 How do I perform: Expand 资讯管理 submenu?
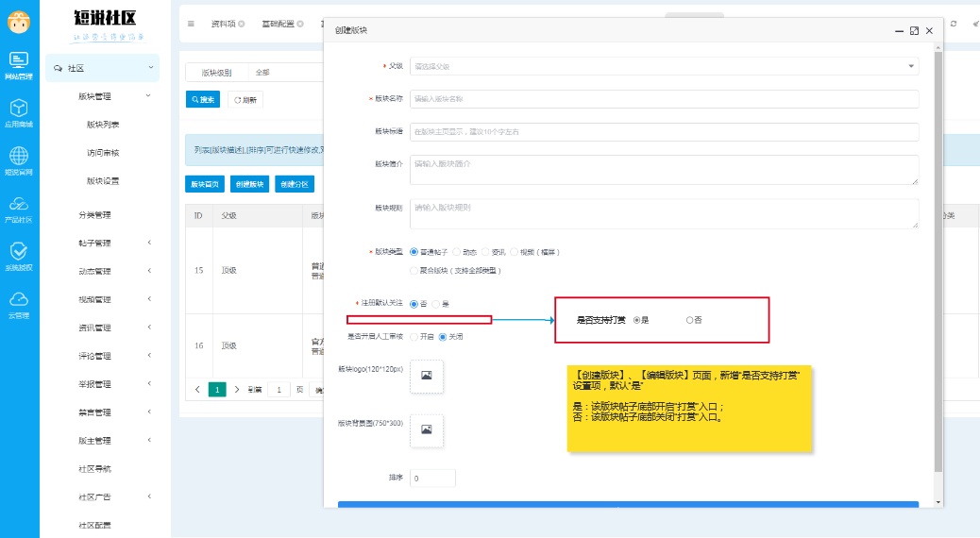pos(149,327)
